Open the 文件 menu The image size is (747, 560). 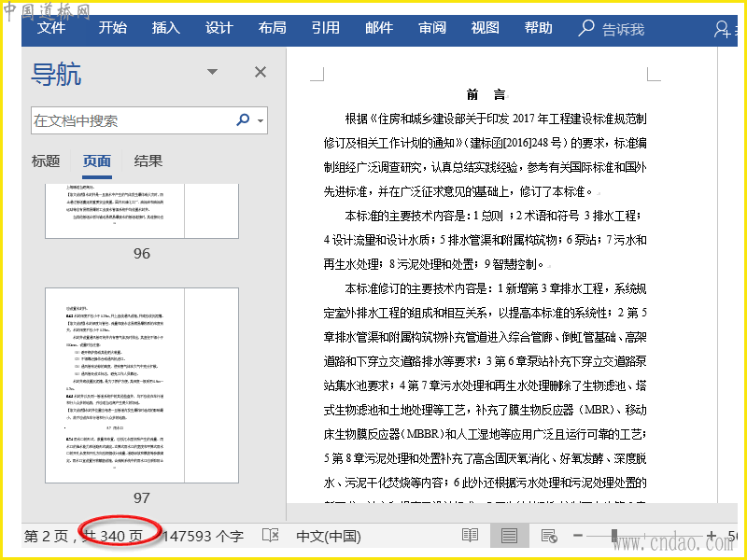pos(51,28)
